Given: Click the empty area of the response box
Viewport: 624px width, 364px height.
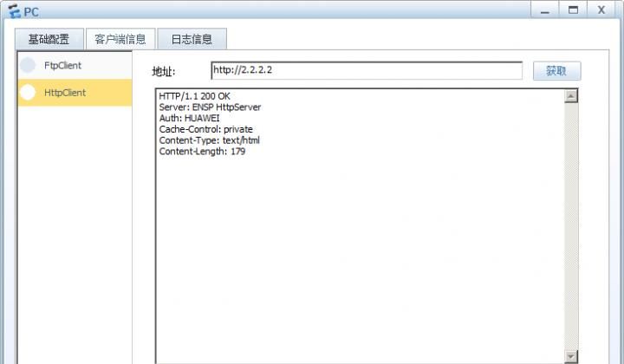Looking at the screenshot, I should pyautogui.click(x=359, y=260).
